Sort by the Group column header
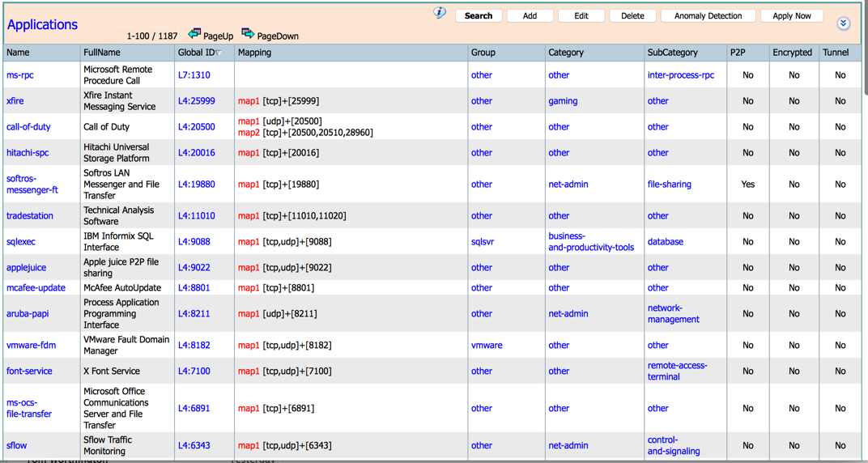 (x=483, y=53)
